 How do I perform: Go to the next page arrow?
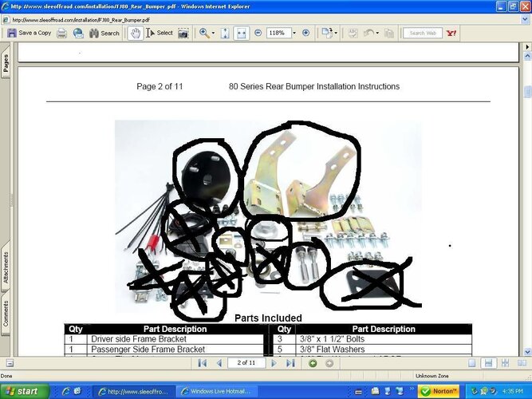(x=274, y=363)
